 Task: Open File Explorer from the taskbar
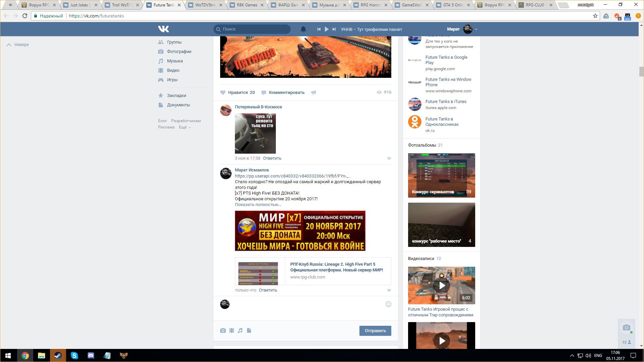click(41, 356)
